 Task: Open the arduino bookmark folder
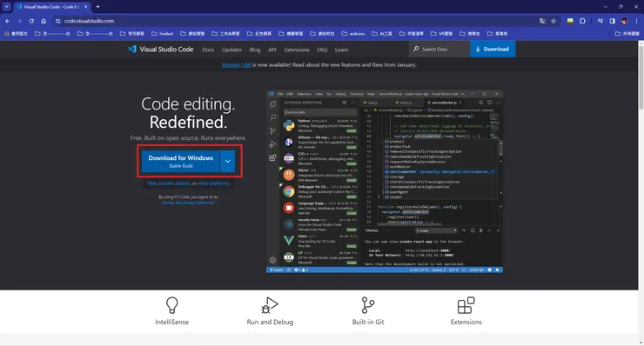click(352, 34)
